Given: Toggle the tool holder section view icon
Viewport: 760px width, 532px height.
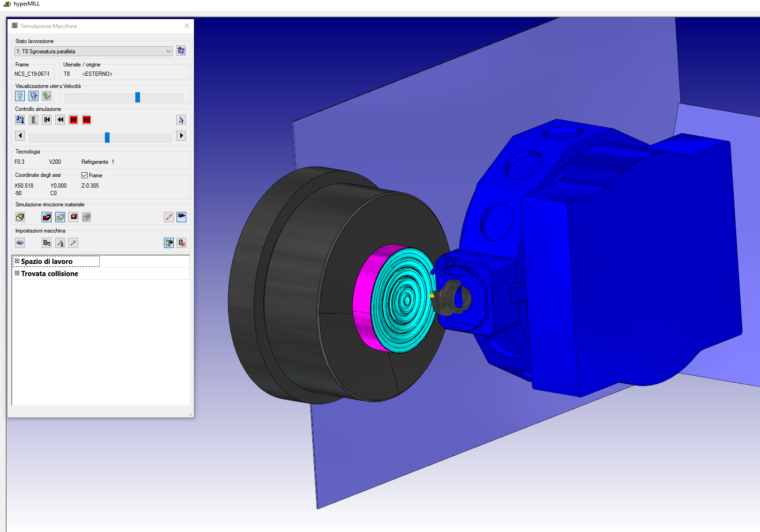Looking at the screenshot, I should coord(34,96).
